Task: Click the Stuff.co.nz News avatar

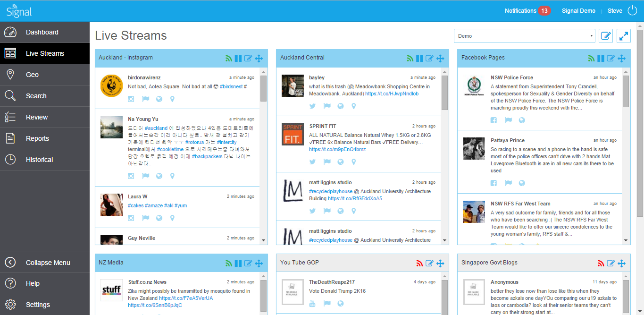Action: (x=111, y=290)
